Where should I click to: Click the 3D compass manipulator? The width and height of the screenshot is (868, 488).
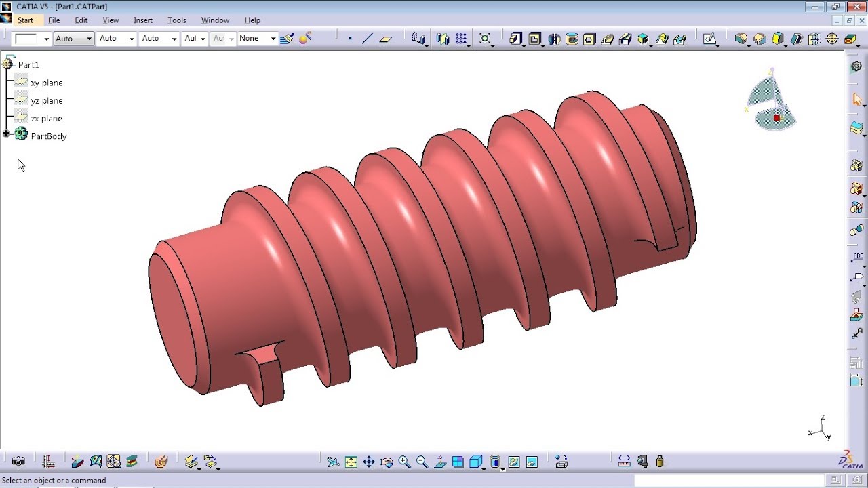[x=771, y=100]
